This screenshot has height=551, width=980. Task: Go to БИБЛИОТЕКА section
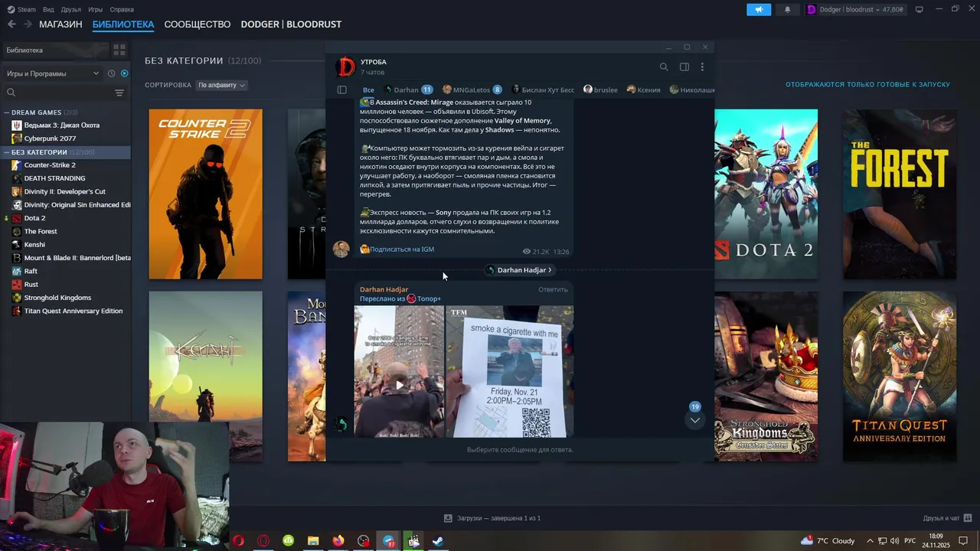point(123,24)
